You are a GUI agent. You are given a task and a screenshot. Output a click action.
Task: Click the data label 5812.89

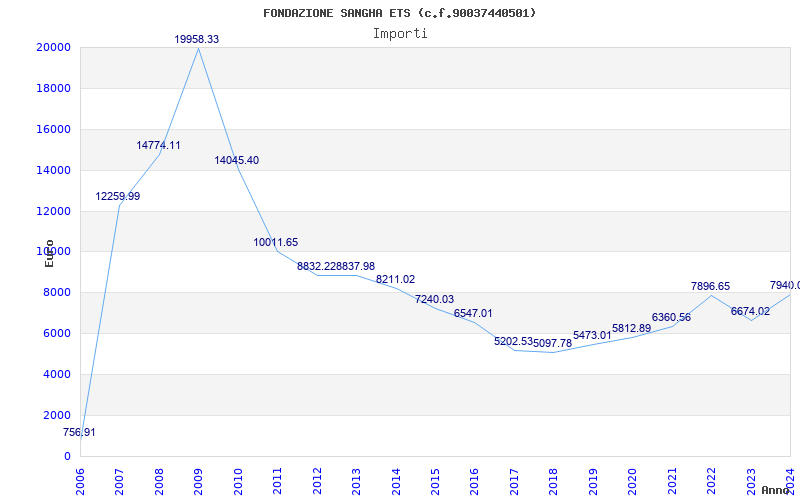[632, 329]
